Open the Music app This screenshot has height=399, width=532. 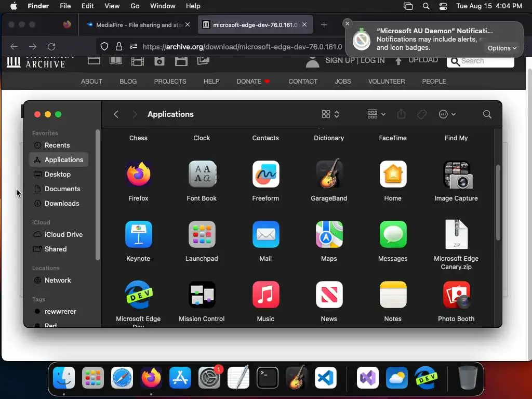tap(265, 295)
